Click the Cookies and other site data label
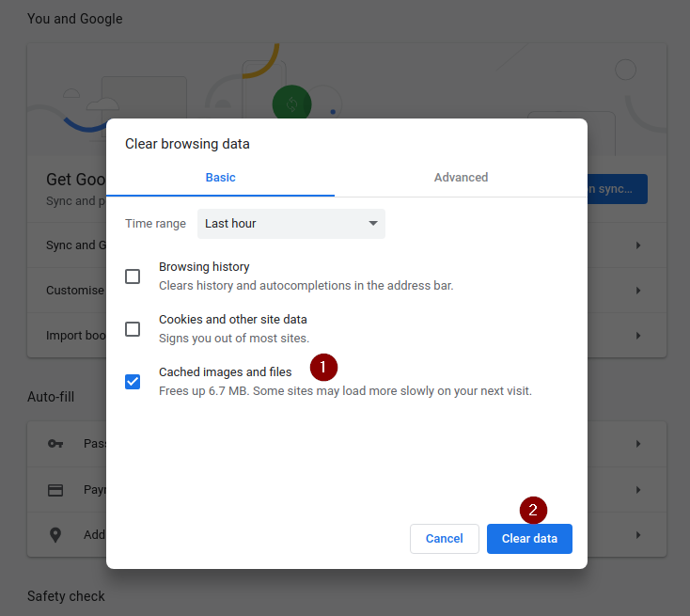 click(x=233, y=319)
